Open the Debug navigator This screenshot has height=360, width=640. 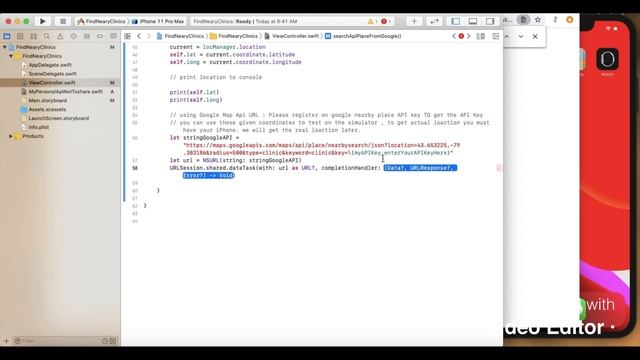[x=87, y=36]
